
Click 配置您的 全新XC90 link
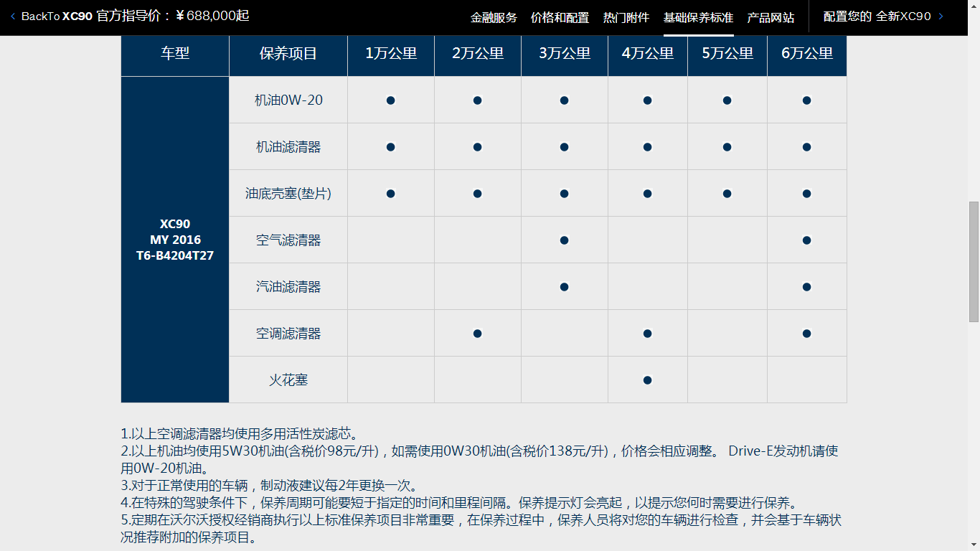pos(877,17)
